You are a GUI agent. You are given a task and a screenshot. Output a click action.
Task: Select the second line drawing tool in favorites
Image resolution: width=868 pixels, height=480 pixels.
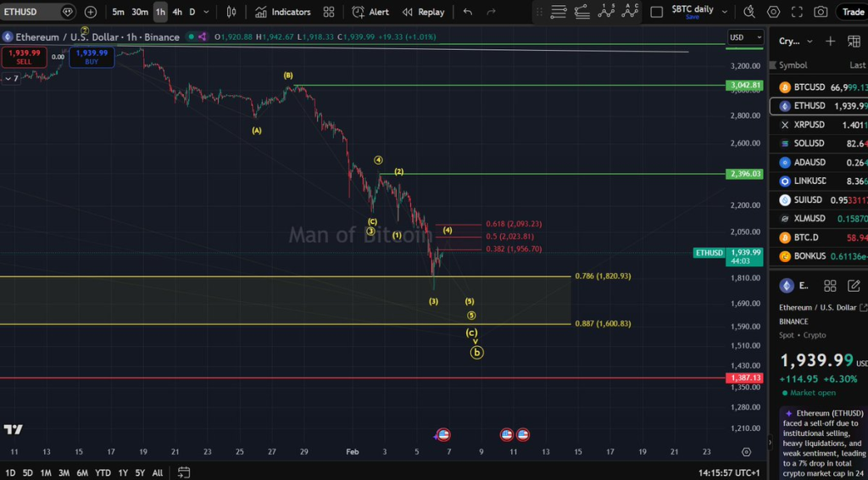point(581,12)
